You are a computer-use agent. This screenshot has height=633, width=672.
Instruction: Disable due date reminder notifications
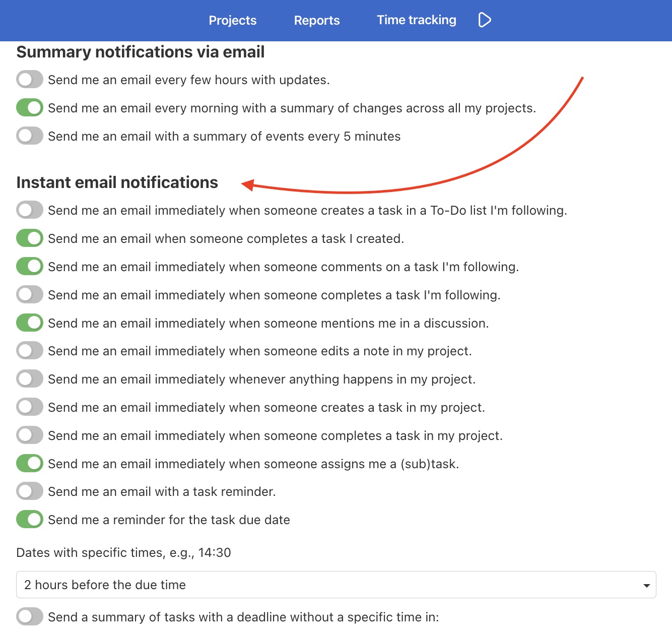tap(29, 519)
